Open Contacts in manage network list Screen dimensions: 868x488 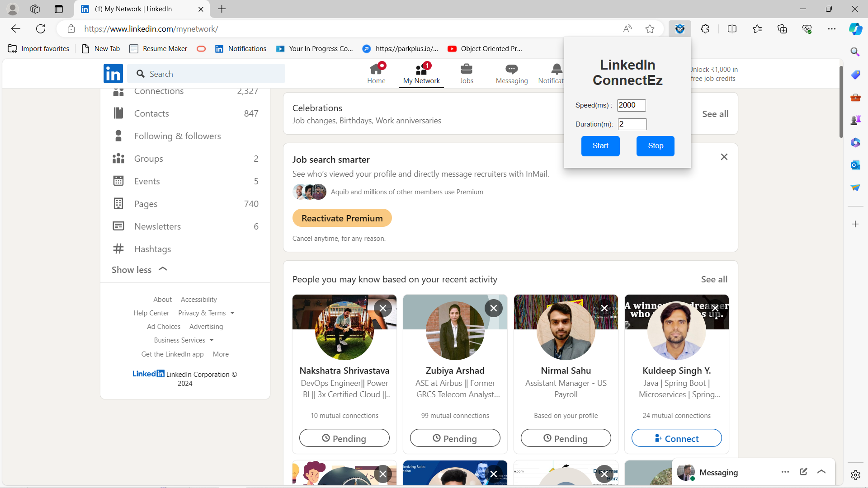coord(185,113)
